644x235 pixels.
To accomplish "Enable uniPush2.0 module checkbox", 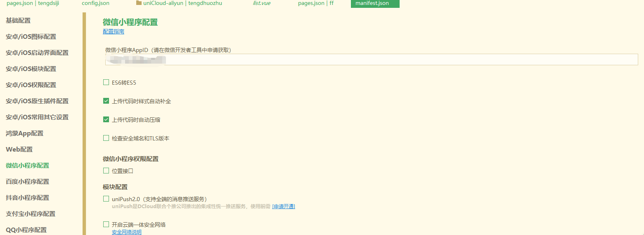I will point(106,199).
